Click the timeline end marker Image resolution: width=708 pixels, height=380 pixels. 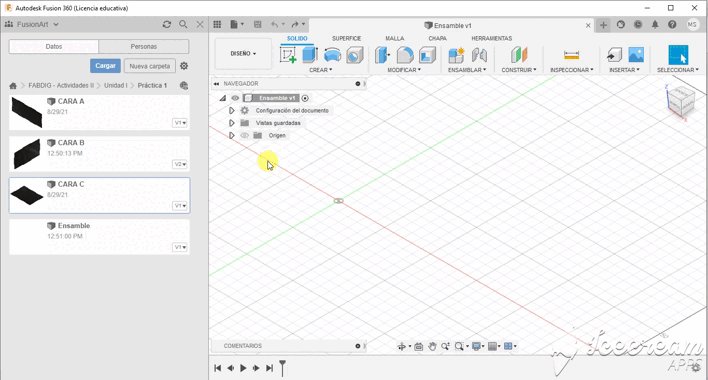coord(282,368)
